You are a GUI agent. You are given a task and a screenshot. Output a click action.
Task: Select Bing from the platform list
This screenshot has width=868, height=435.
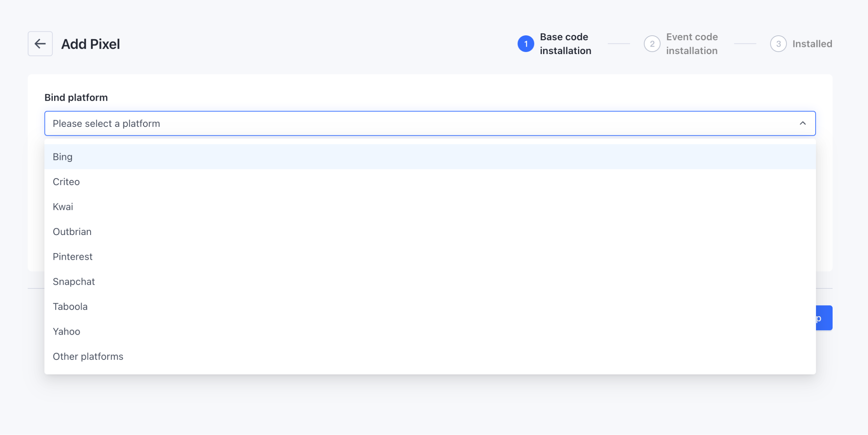[63, 157]
